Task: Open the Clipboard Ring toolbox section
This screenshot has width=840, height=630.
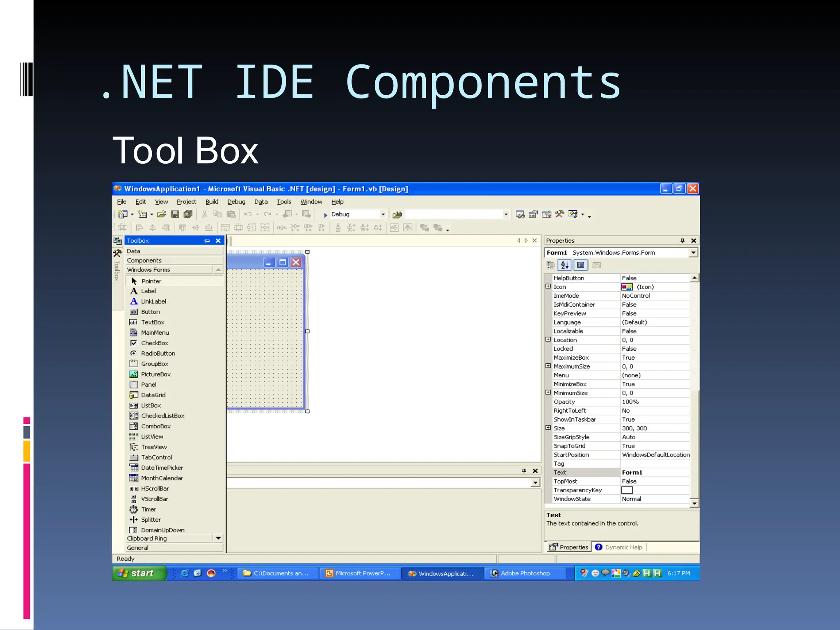Action: click(x=168, y=539)
